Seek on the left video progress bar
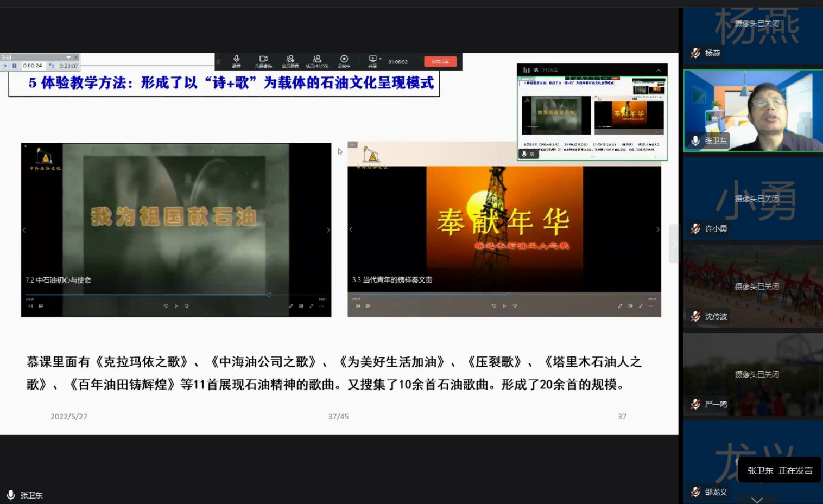Screen dimensions: 823x504 163,295
